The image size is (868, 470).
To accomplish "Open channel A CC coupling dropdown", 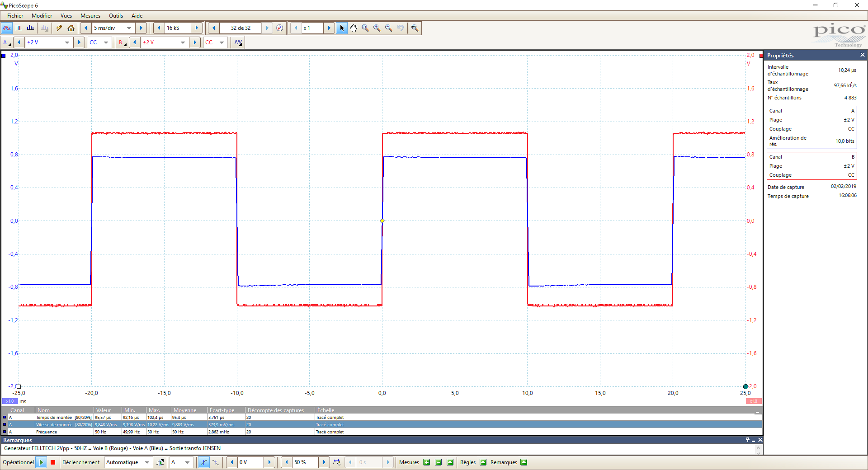I will (106, 42).
